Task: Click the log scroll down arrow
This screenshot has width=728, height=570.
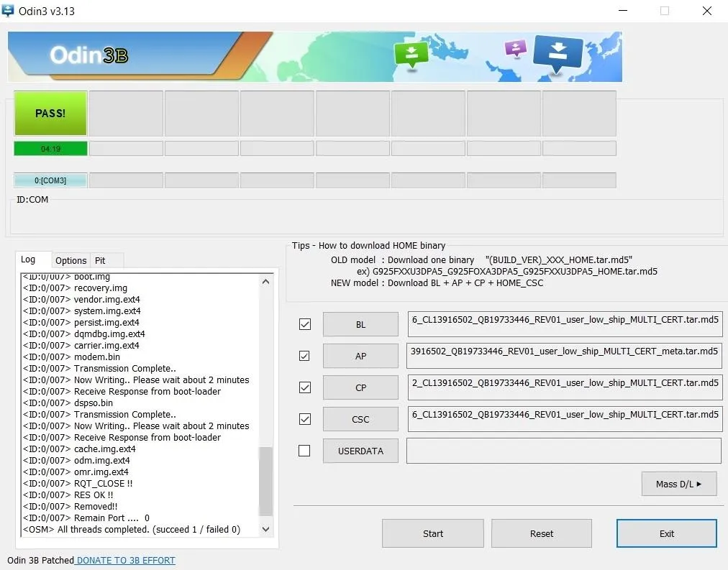Action: (x=265, y=529)
